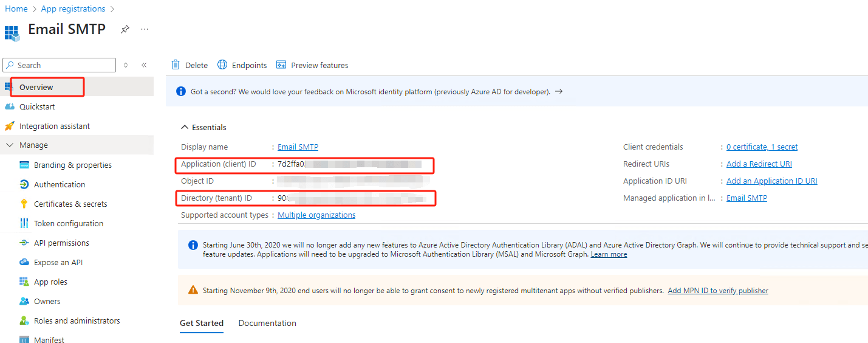Image resolution: width=868 pixels, height=343 pixels.
Task: Navigate to App registrations breadcrumb
Action: [73, 9]
